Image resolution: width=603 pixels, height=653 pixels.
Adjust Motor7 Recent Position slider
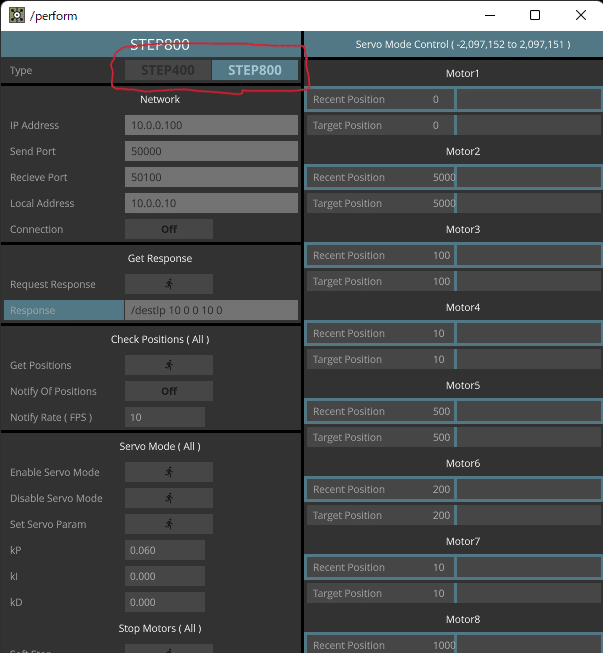click(453, 567)
